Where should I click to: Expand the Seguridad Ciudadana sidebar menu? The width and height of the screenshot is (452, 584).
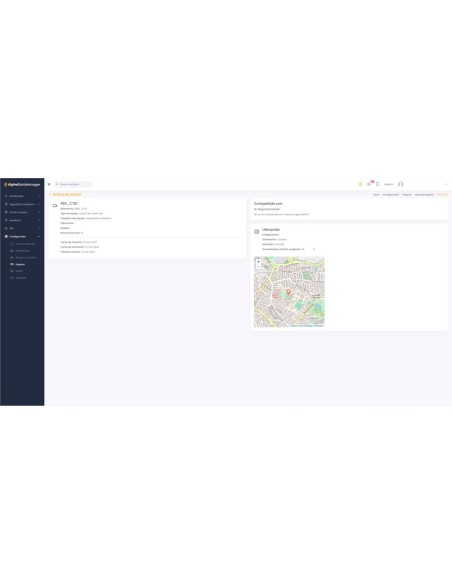pyautogui.click(x=22, y=204)
